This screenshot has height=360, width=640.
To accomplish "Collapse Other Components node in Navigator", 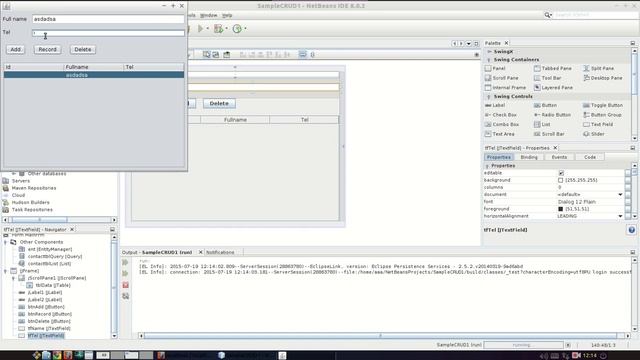I will click(6, 242).
